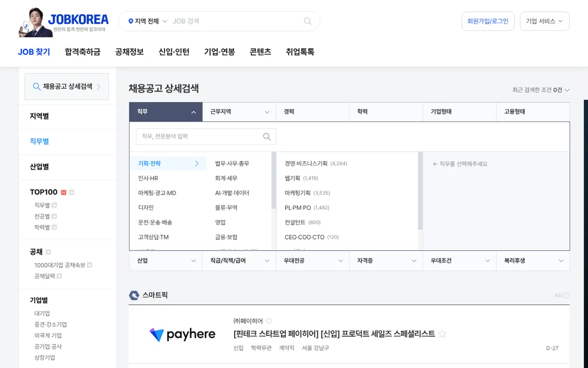The width and height of the screenshot is (588, 368).
Task: Select the 학력 filter tab
Action: [x=386, y=112]
